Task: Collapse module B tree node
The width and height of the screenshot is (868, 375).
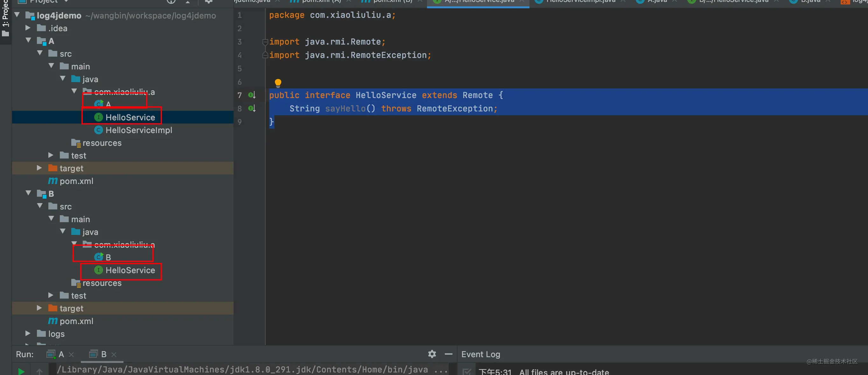Action: [x=28, y=193]
